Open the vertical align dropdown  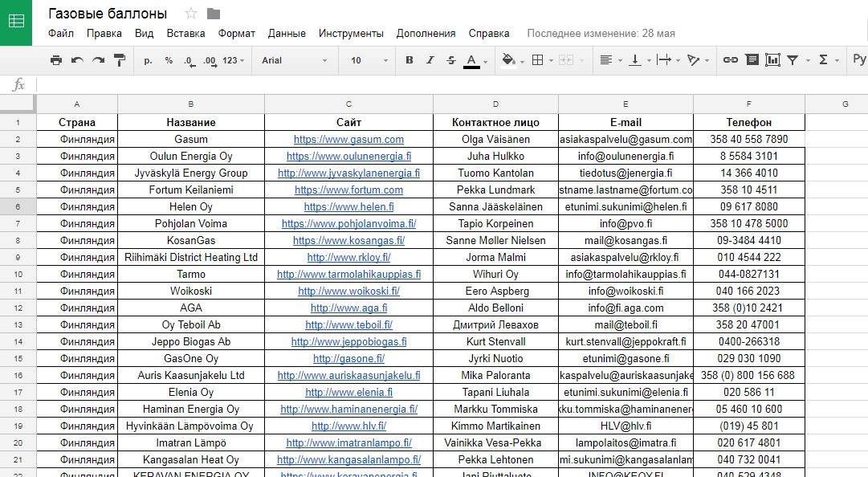click(639, 60)
